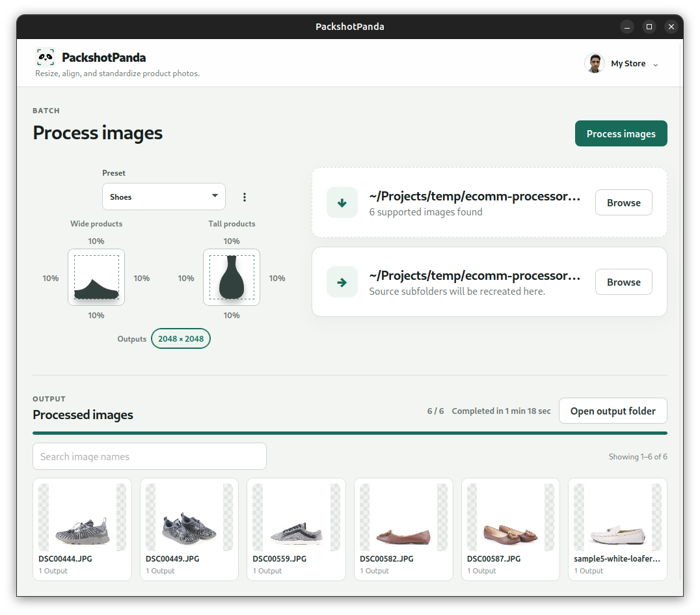This screenshot has width=700, height=615.
Task: Open the DSC00587.JPG thumbnail card
Action: tap(511, 529)
